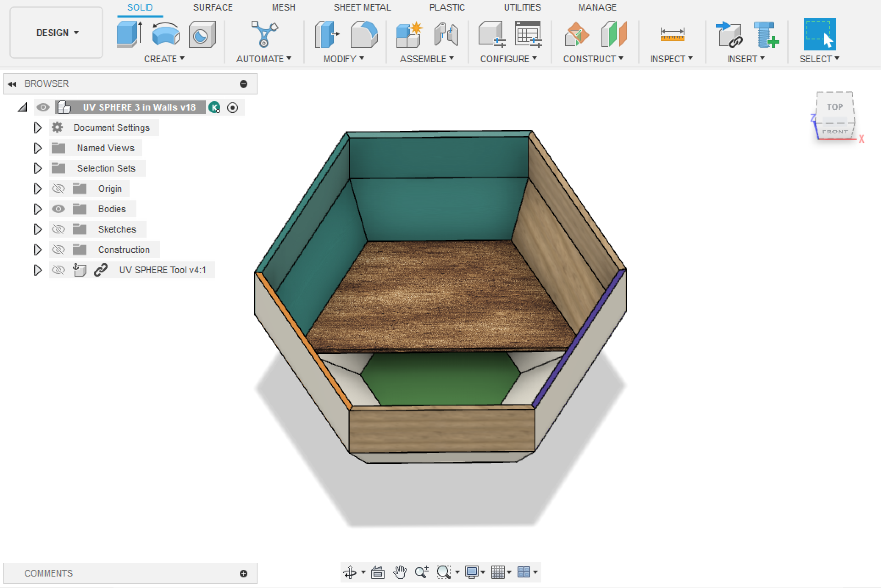The image size is (881, 588).
Task: Click the Look At icon
Action: 378,572
